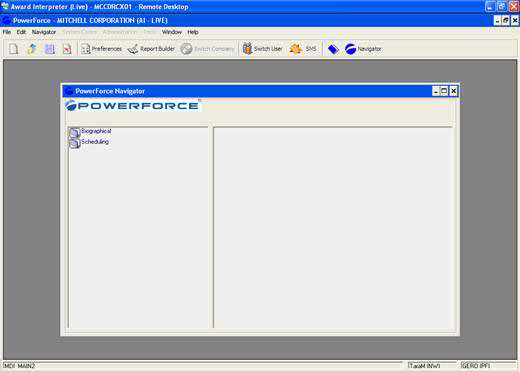Click the Award Interpreter title bar icon
The width and height of the screenshot is (520, 372).
pos(5,6)
